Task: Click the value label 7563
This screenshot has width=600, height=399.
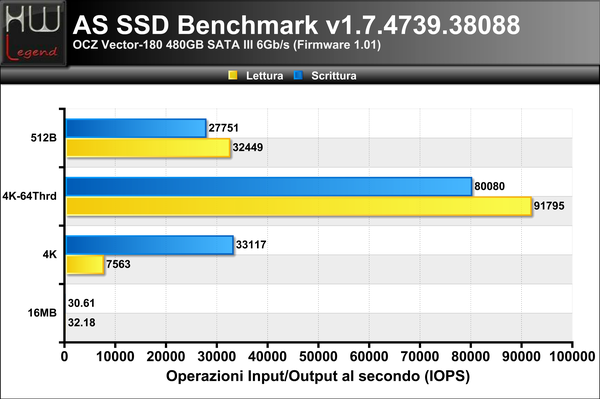Action: pos(118,264)
